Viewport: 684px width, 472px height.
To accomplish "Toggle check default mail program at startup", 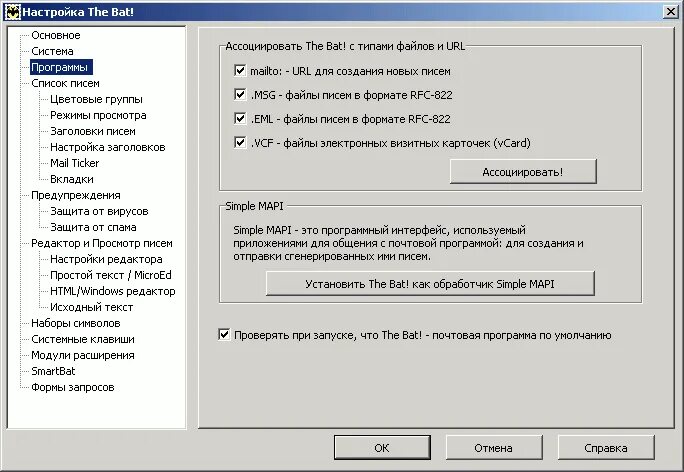I will 224,335.
